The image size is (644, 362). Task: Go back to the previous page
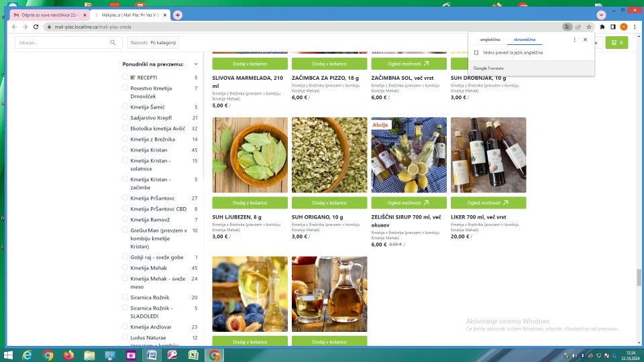point(14,27)
